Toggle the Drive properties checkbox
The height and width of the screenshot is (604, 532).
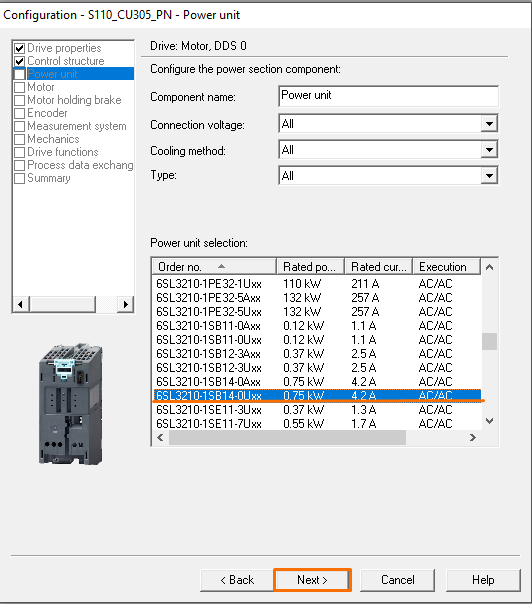[x=19, y=48]
